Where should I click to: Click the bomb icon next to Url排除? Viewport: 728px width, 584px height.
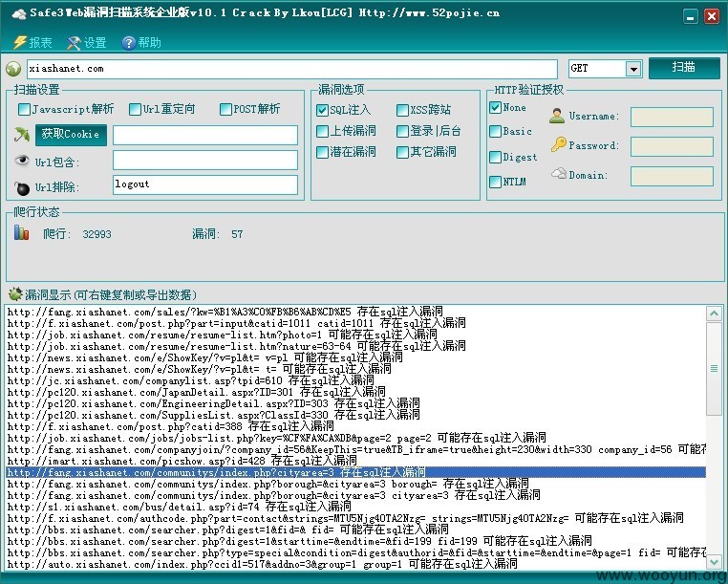[x=22, y=187]
